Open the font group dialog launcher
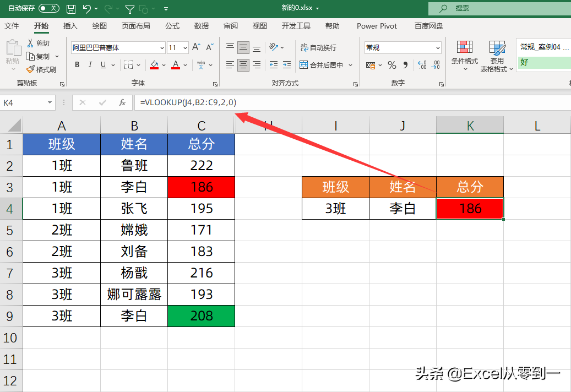Image resolution: width=571 pixels, height=392 pixels. pos(215,84)
